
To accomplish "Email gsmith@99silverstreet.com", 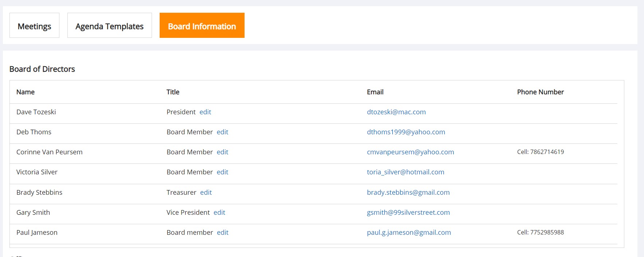I will pyautogui.click(x=408, y=213).
